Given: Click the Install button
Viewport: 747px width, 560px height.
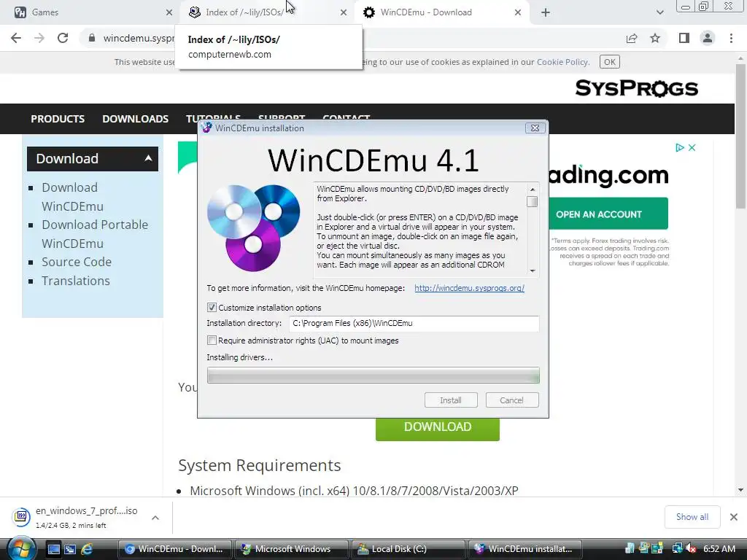Looking at the screenshot, I should pyautogui.click(x=451, y=400).
